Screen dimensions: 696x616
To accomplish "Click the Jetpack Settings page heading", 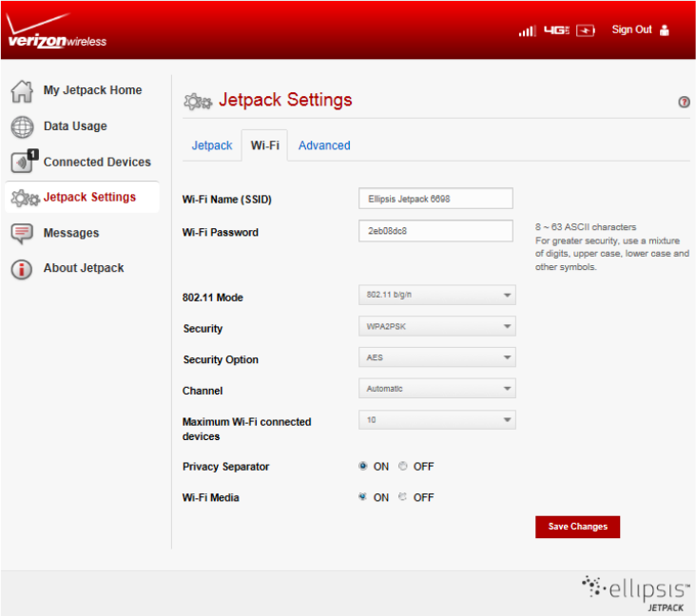I will (285, 100).
